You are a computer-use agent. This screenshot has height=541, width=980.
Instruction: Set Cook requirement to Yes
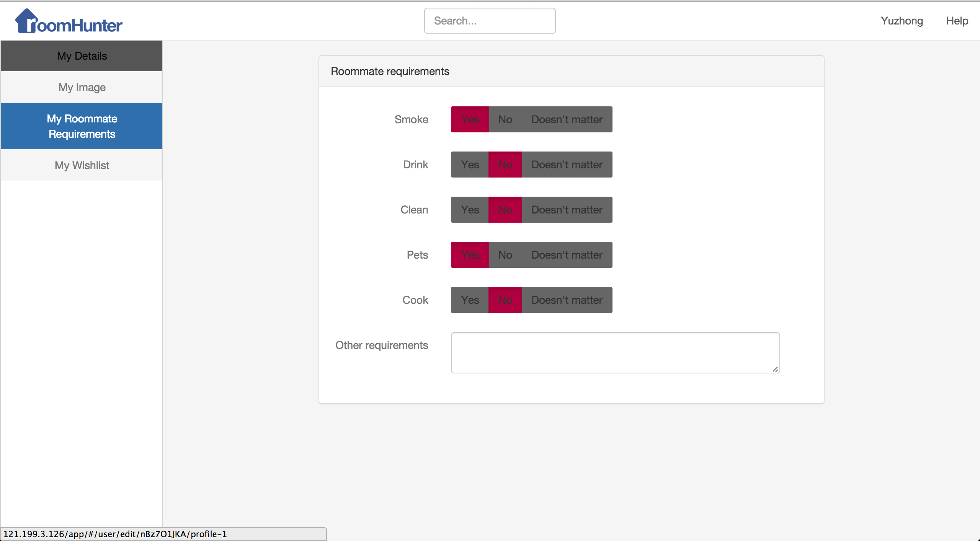(470, 300)
